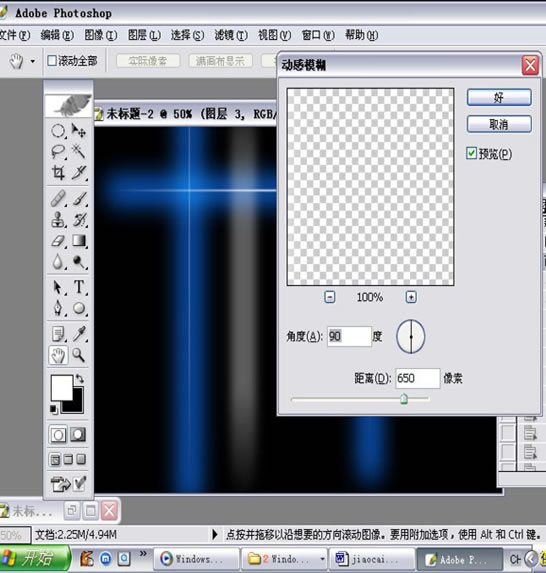Cancel dialog with 取消 button
546x573 pixels.
(499, 124)
